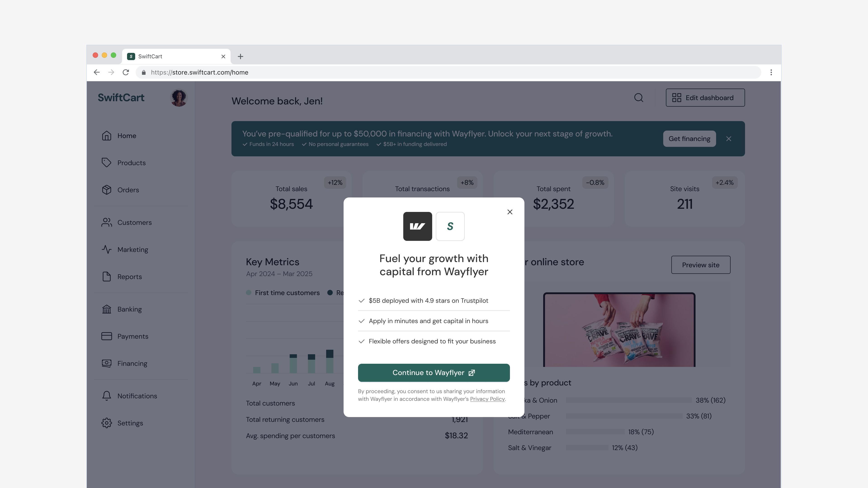Image resolution: width=868 pixels, height=488 pixels.
Task: Open the Settings sidebar label
Action: [130, 423]
